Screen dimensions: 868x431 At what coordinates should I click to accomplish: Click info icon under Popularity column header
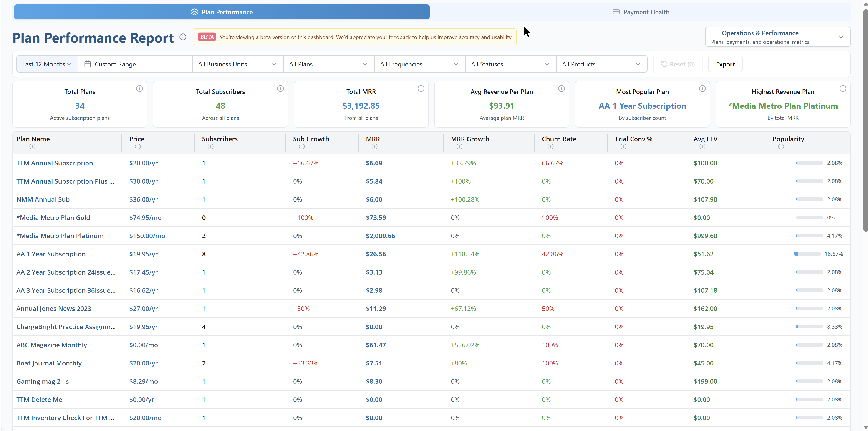coord(781,146)
